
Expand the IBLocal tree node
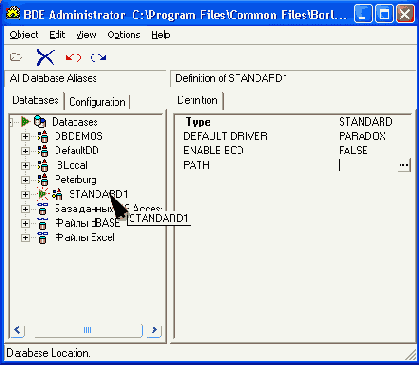click(x=25, y=165)
